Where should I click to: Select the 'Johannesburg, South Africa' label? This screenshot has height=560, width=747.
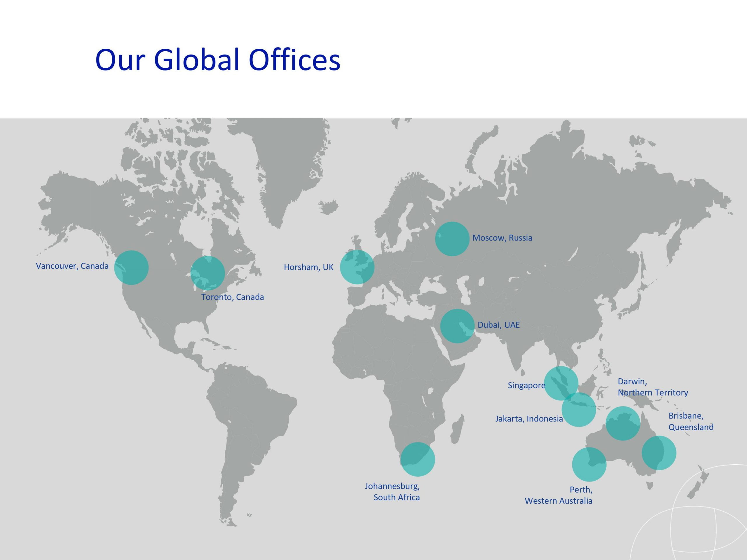[393, 491]
